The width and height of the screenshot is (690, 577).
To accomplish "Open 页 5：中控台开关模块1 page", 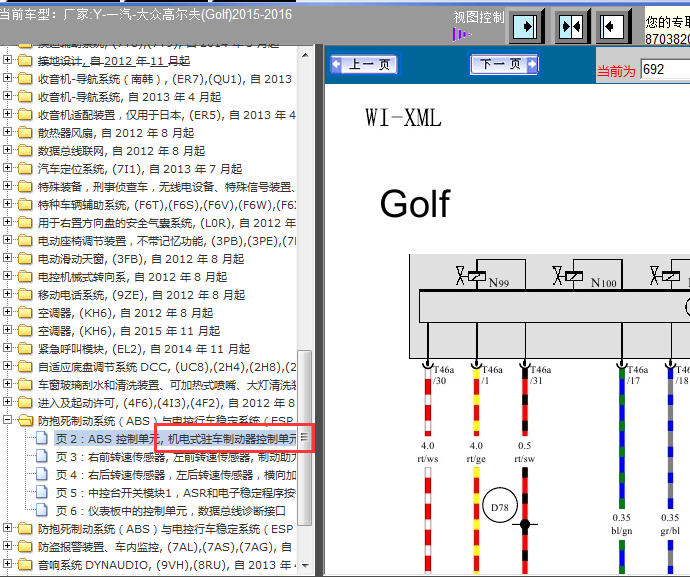I will [x=176, y=493].
